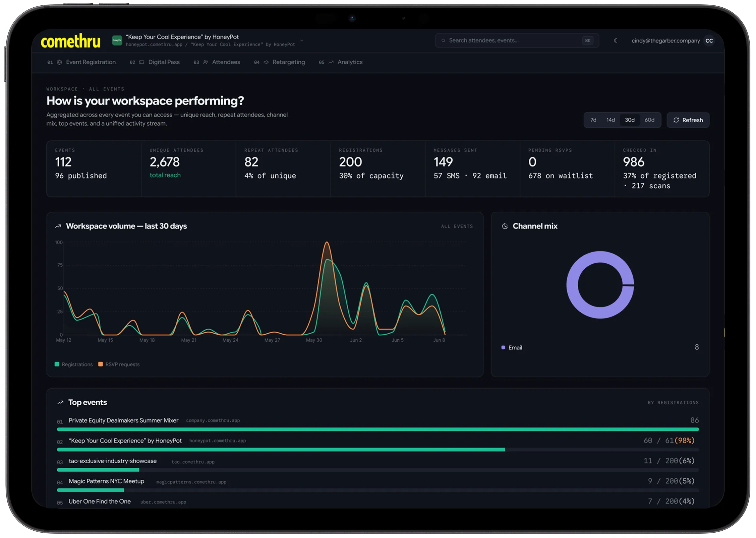Viewport: 756px width, 538px height.
Task: Click the Top events trend icon
Action: pos(60,402)
